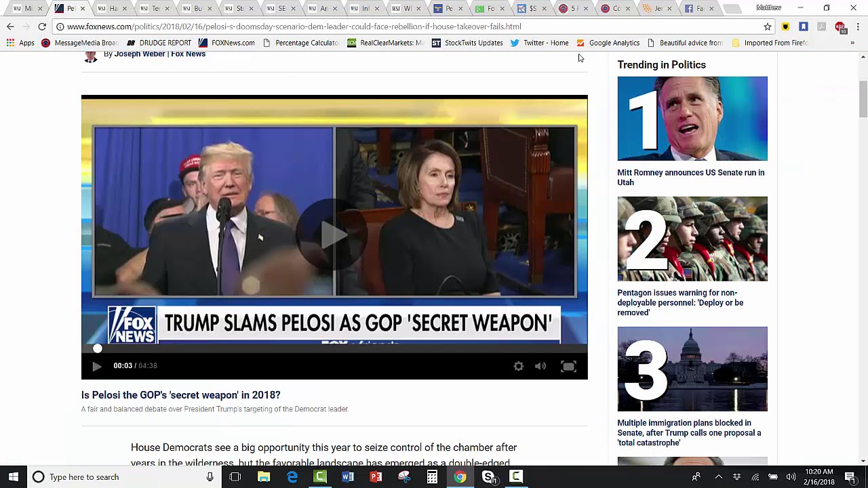This screenshot has height=488, width=868.
Task: Open the system volume control
Action: pyautogui.click(x=791, y=477)
